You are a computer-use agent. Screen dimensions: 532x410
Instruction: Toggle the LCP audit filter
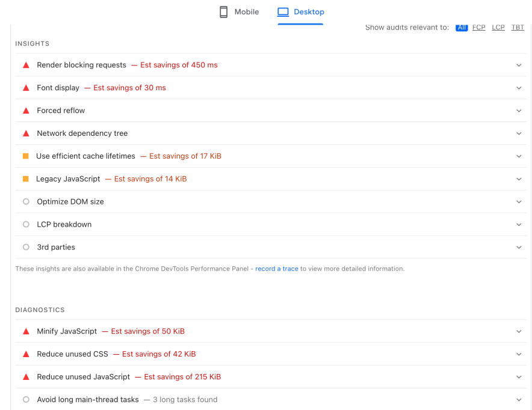click(498, 27)
